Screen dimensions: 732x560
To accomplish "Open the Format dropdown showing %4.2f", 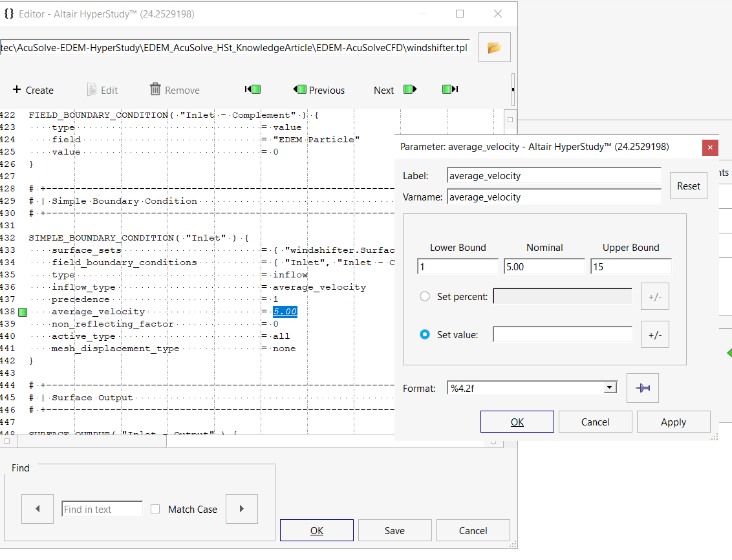I will (609, 387).
